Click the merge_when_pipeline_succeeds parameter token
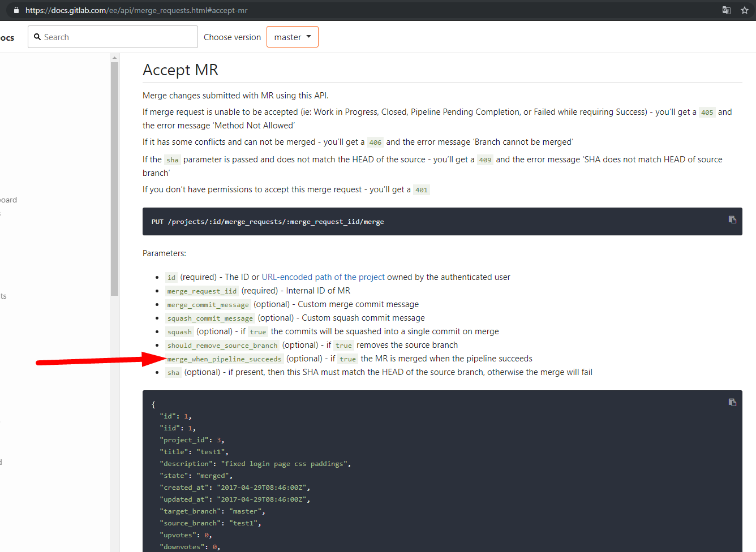Screen dimensions: 756x552 224,359
